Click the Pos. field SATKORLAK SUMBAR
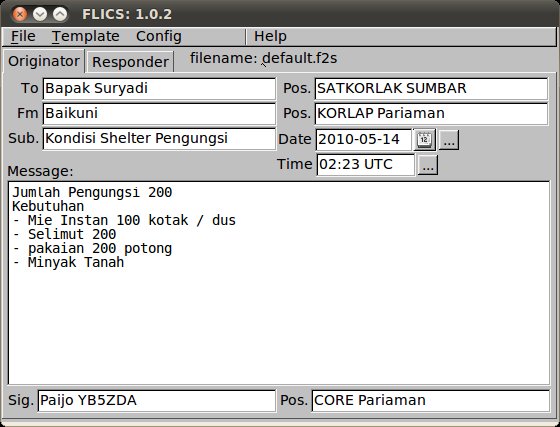Screen dimensions: 560x427 431,89
